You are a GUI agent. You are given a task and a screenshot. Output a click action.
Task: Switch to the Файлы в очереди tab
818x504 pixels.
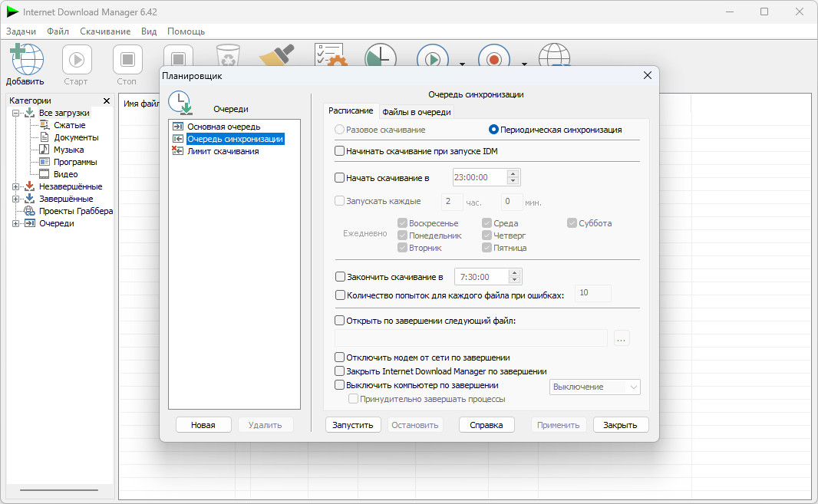point(417,112)
